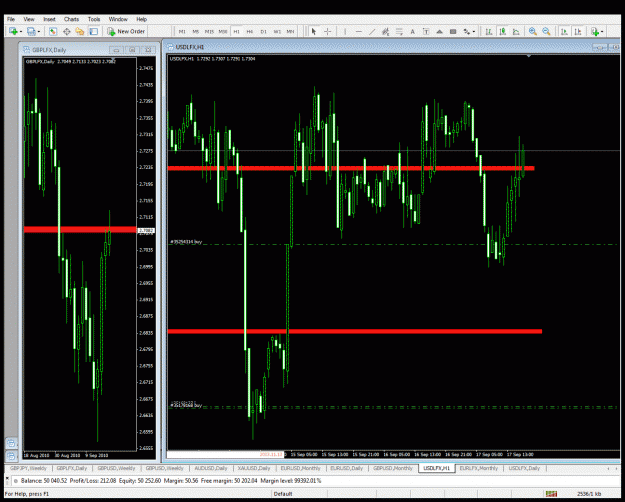Switch chart to M15 timeframe
This screenshot has height=502, width=625.
pos(209,31)
